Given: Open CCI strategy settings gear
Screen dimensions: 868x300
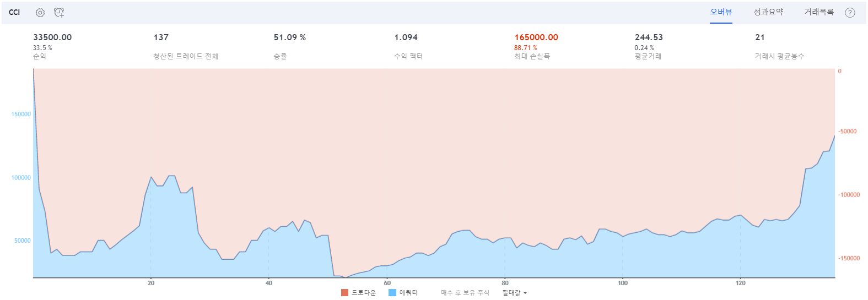Looking at the screenshot, I should 40,13.
